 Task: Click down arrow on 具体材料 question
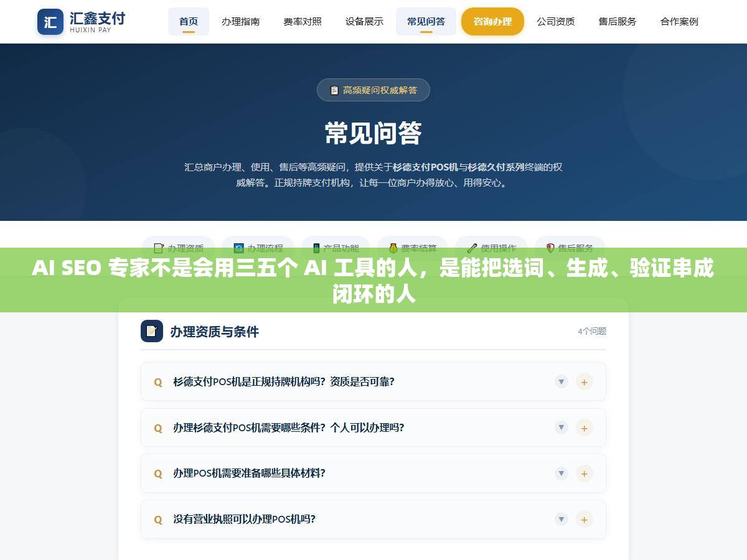tap(561, 473)
